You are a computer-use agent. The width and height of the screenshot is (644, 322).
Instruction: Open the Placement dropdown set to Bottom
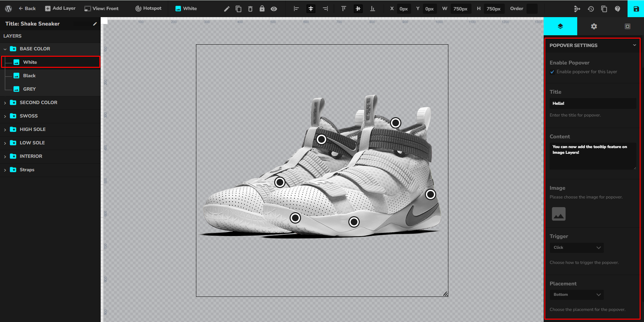tap(577, 294)
